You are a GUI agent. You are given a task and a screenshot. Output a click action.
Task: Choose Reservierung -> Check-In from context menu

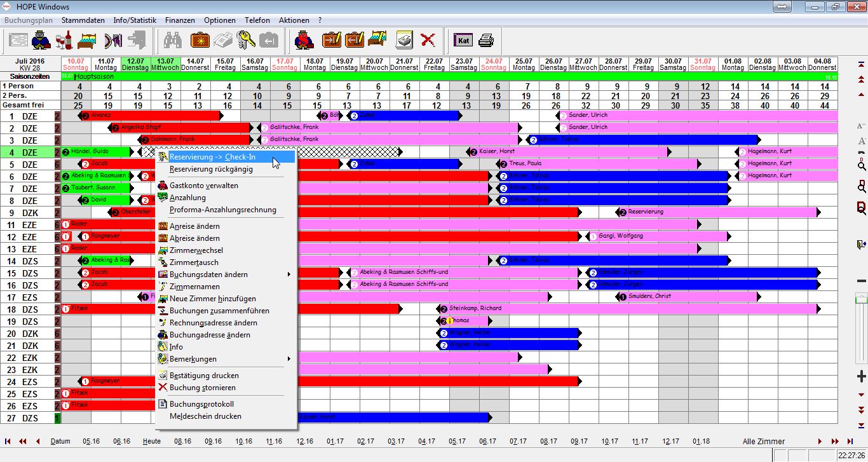[226, 157]
